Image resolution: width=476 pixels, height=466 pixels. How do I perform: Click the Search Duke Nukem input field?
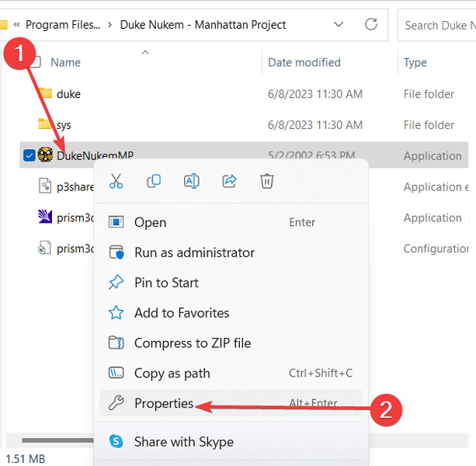click(437, 25)
